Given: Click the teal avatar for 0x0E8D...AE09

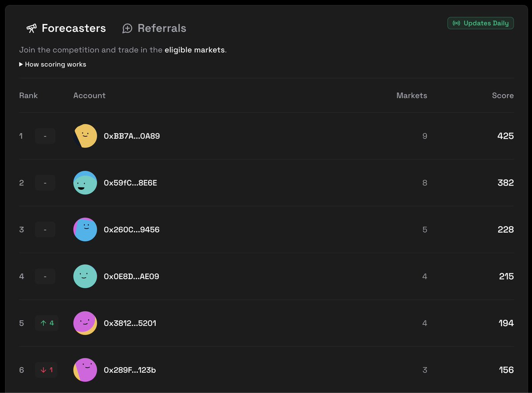Looking at the screenshot, I should [85, 276].
